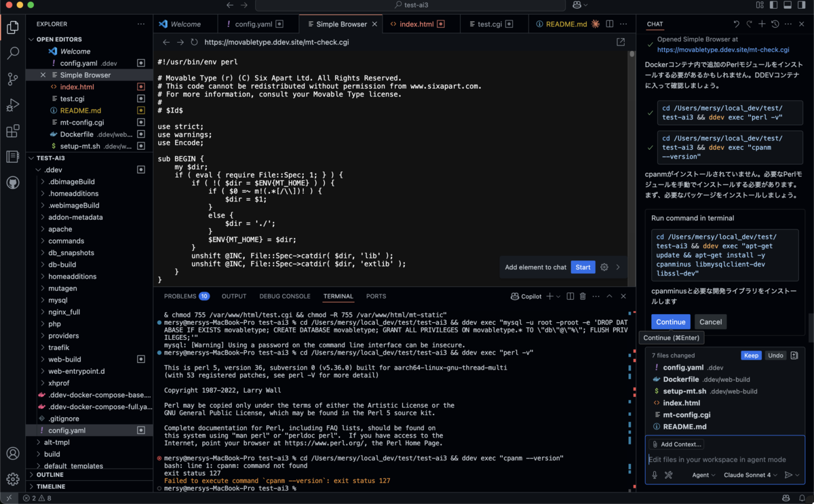
Task: Open the gear settings beside Start button
Action: pos(604,267)
